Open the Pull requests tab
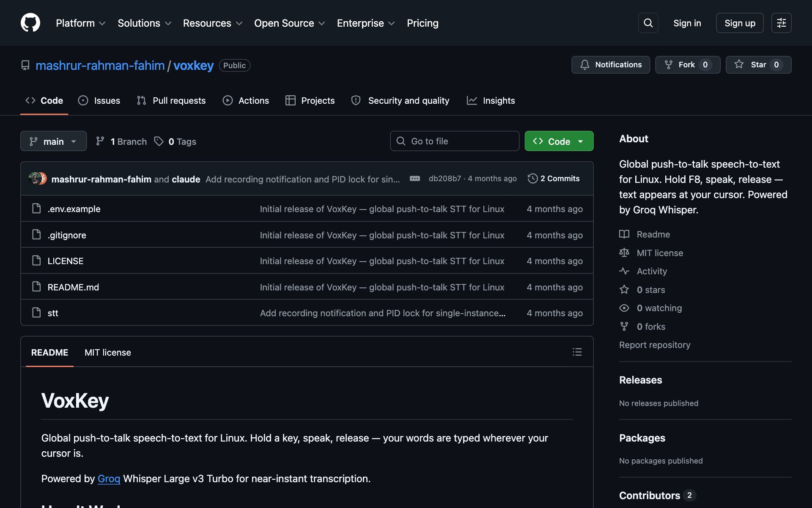 pos(171,100)
